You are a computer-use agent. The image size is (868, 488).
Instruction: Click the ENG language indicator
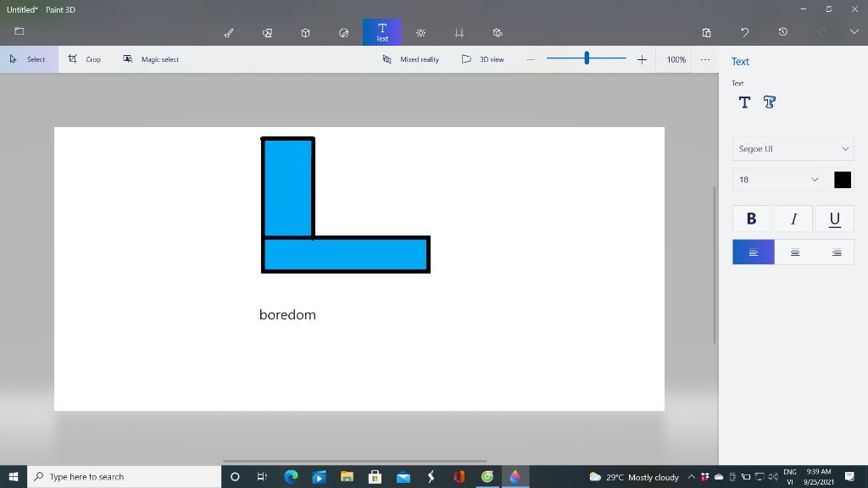point(790,472)
